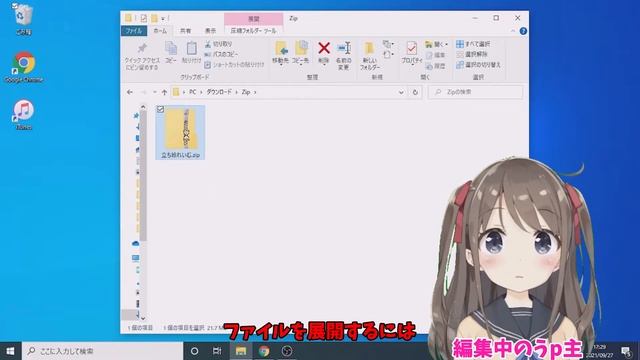Image resolution: width=640 pixels, height=360 pixels.
Task: Open the File (ファイル) tab
Action: pyautogui.click(x=134, y=31)
